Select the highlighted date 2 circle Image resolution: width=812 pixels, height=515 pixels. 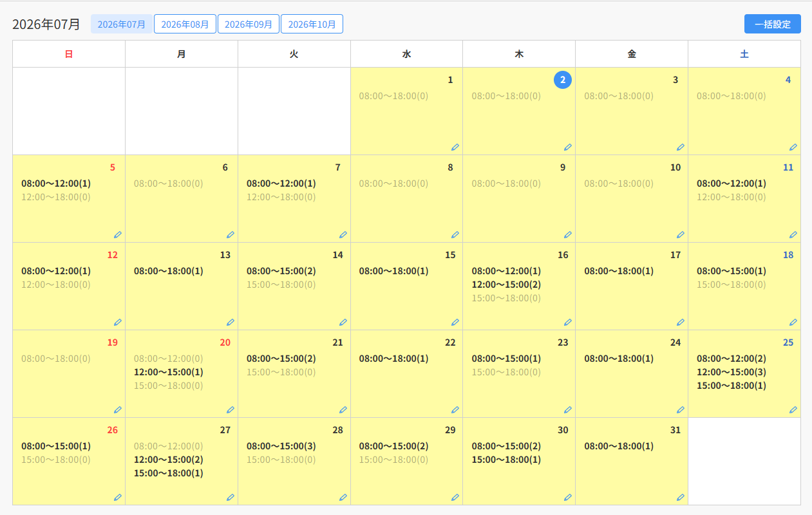563,80
